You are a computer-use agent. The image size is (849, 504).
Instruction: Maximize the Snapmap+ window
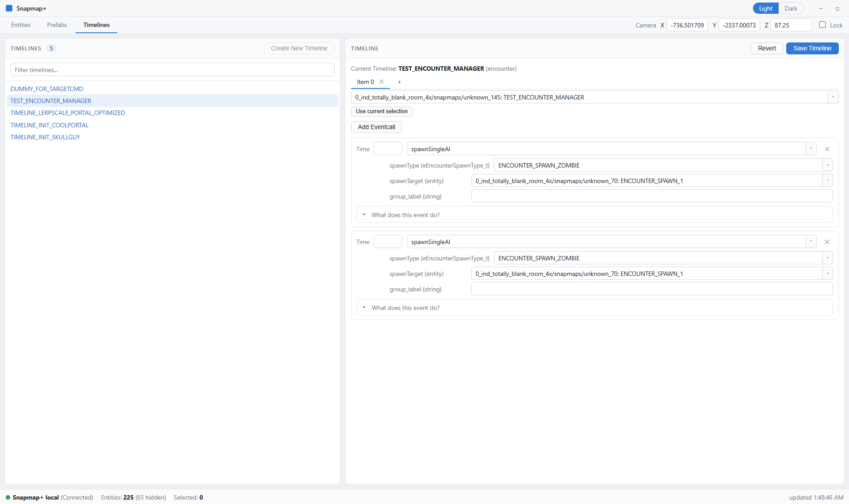(x=837, y=8)
